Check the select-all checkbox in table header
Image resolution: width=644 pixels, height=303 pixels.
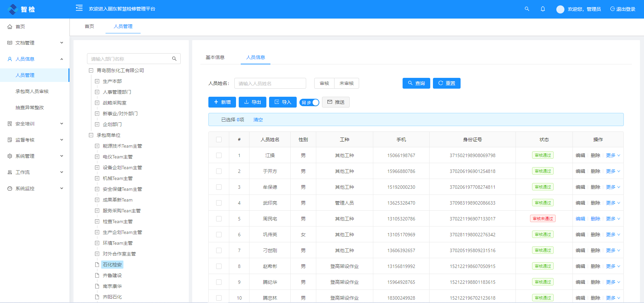click(x=219, y=140)
